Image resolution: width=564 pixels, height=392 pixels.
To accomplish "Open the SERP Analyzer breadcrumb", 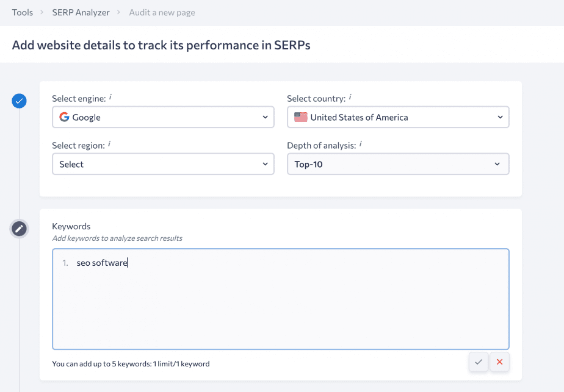I will [81, 12].
